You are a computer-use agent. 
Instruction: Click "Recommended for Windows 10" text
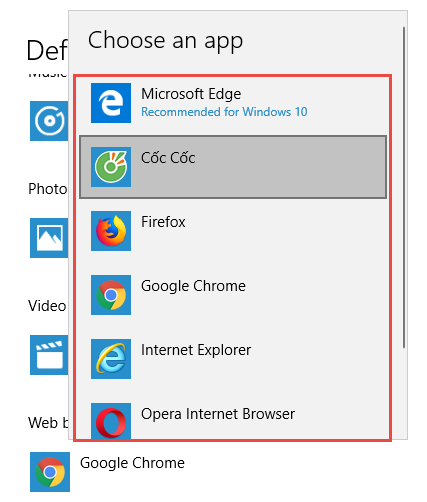point(224,112)
